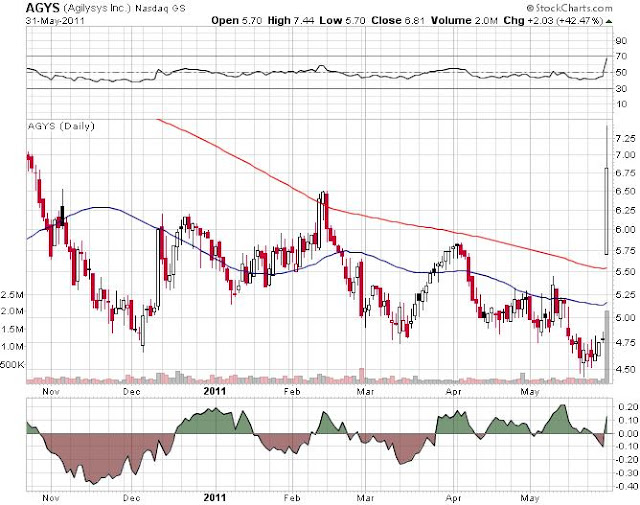This screenshot has height=505, width=640.
Task: Click the Nov label under the price panel
Action: tap(51, 392)
